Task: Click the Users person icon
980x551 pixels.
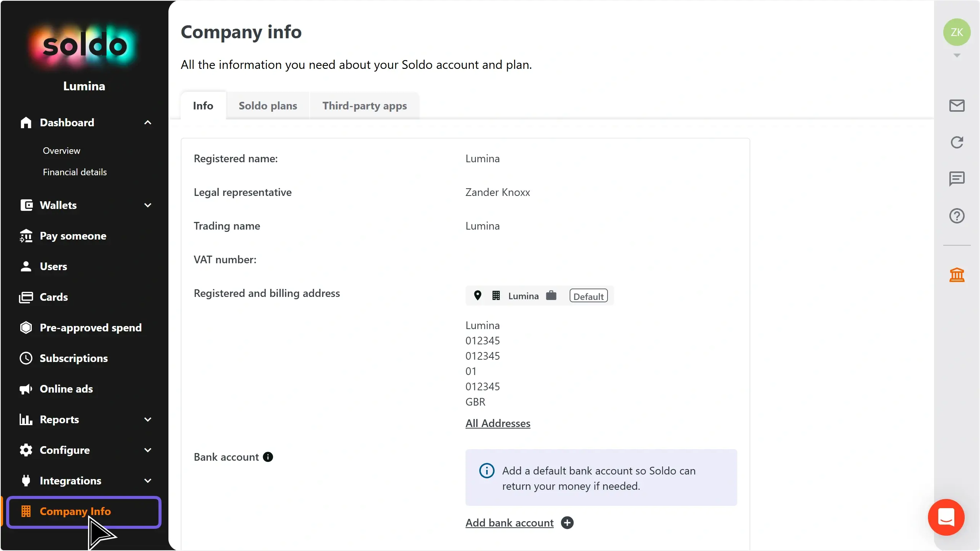Action: point(26,266)
